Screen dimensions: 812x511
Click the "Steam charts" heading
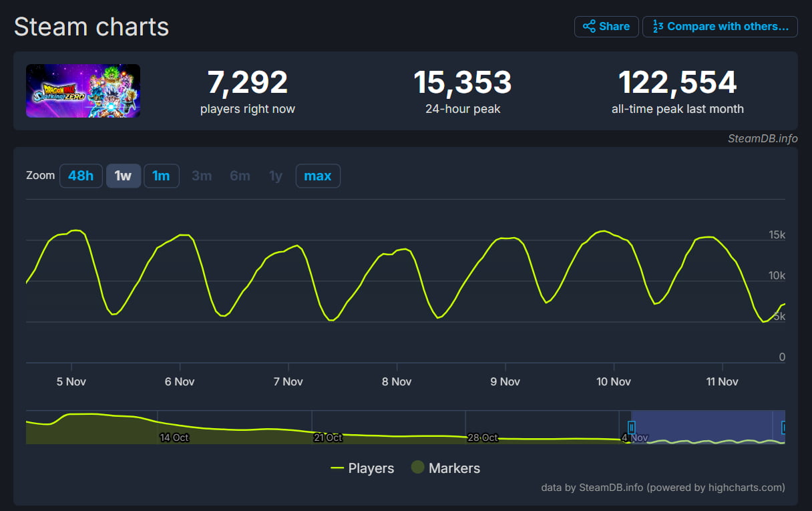(91, 27)
